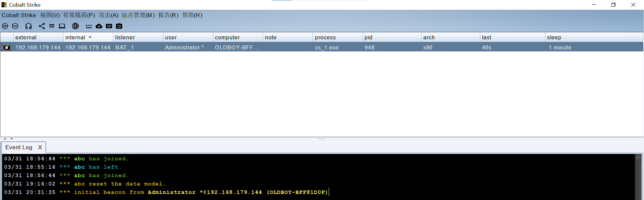The image size is (644, 200).
Task: Show credentials via password dots icon
Action: (x=89, y=26)
